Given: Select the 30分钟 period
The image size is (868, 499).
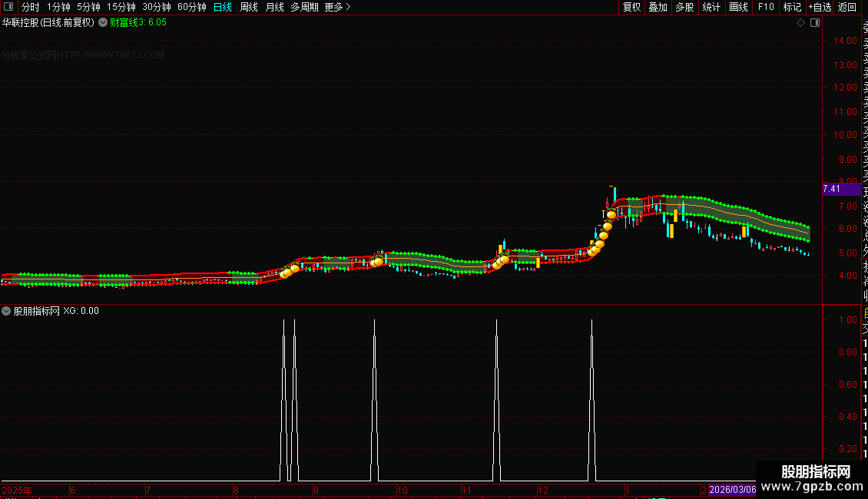Looking at the screenshot, I should click(156, 7).
